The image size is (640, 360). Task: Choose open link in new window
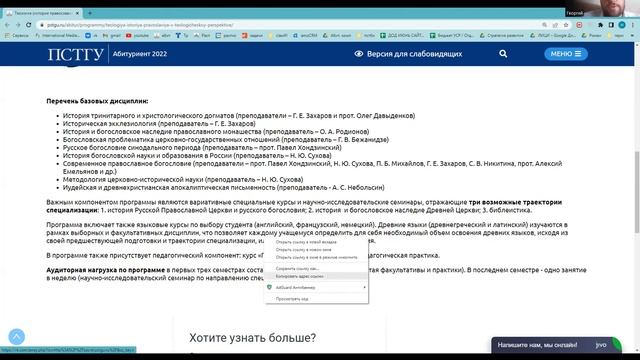coord(316,250)
